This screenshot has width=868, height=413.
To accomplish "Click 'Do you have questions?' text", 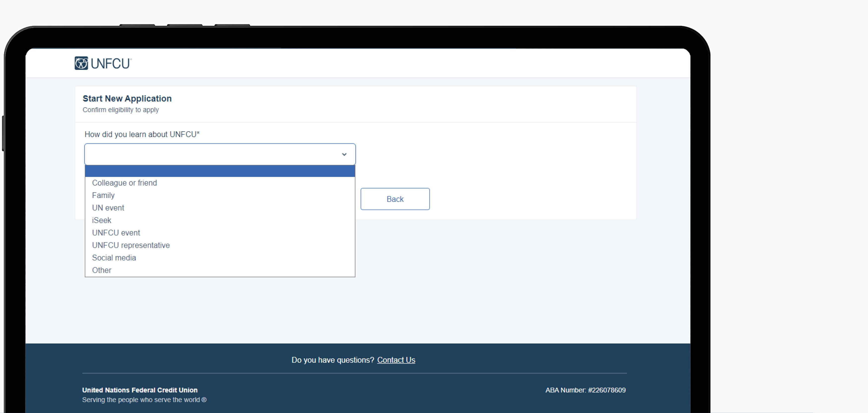I will point(333,360).
